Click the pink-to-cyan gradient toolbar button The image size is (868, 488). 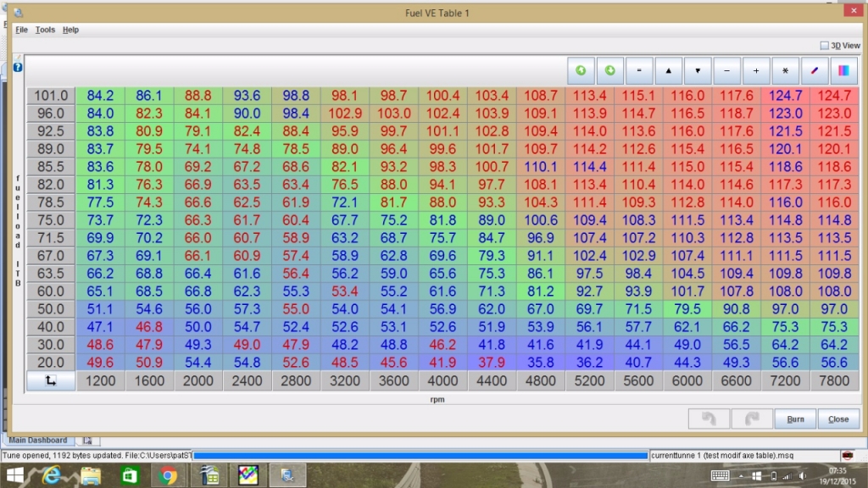pos(844,70)
